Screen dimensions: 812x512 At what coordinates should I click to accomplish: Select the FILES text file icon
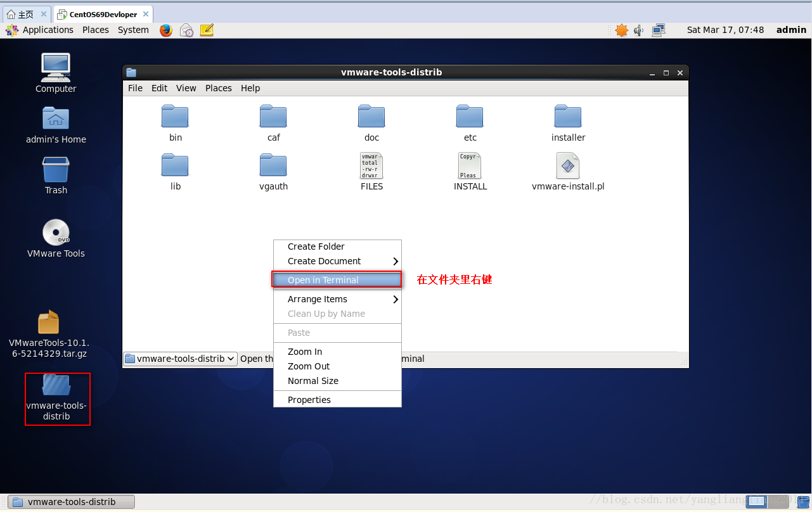[x=371, y=165]
